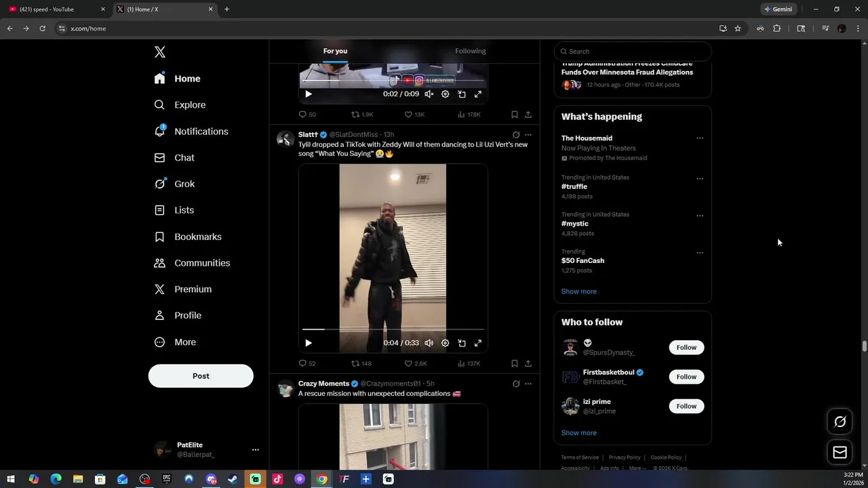Open options for #mystic trend
Screen dimensions: 868x488
click(x=700, y=216)
